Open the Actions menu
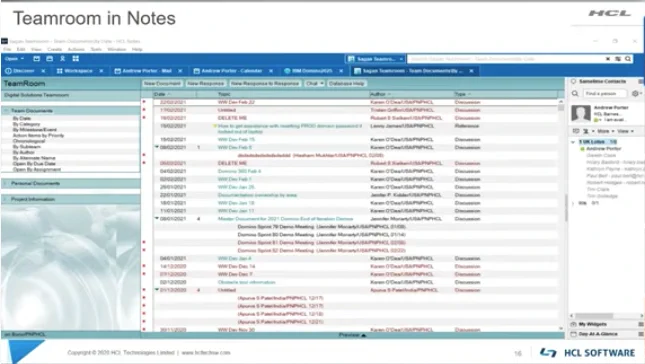This screenshot has width=645, height=364. (x=76, y=49)
